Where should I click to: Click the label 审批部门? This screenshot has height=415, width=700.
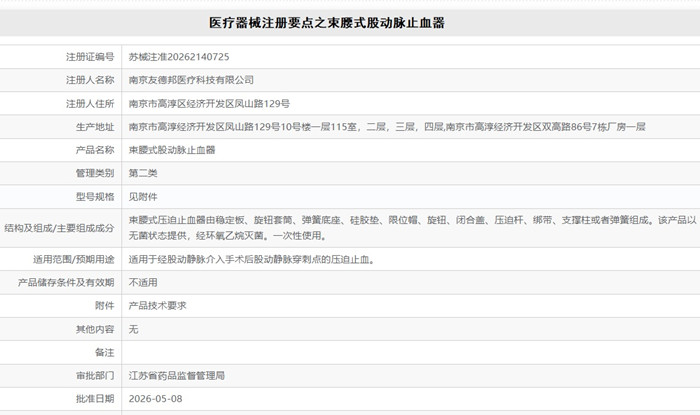pos(95,376)
